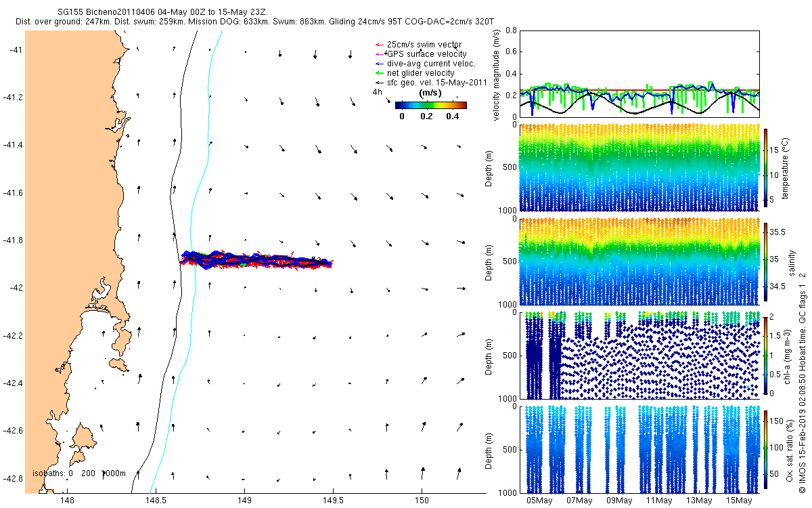The height and width of the screenshot is (508, 812).
Task: Click the 'isobaths: 0 200 1000m' map annotation
Action: [x=80, y=473]
